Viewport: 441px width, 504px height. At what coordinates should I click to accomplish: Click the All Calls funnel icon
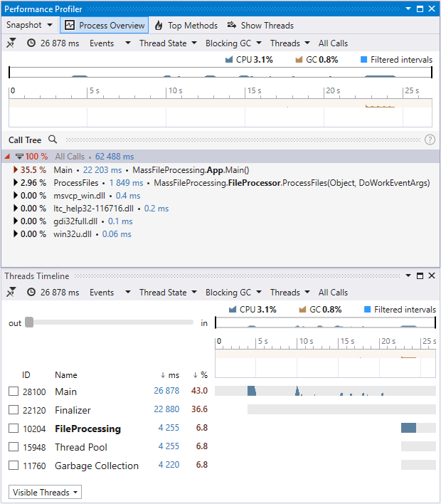point(20,157)
